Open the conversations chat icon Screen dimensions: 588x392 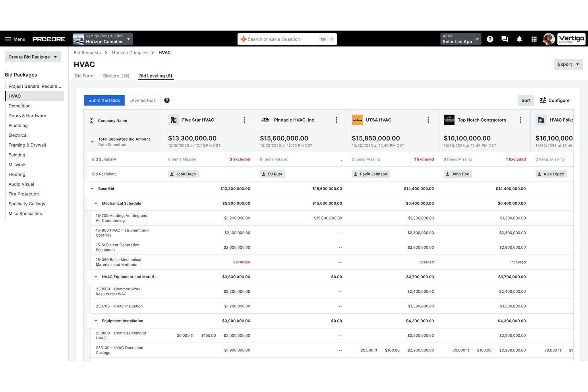coord(505,39)
